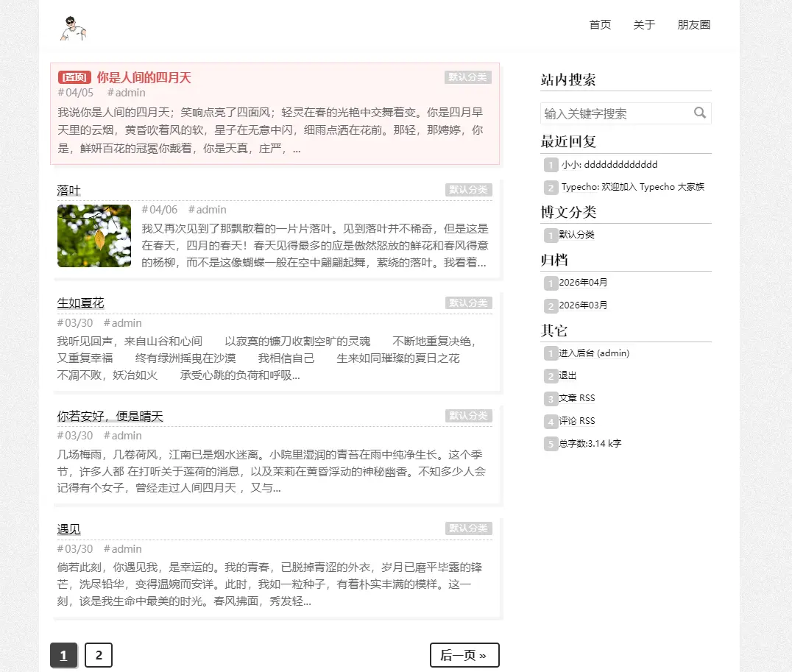Click the 落叶 post excerpt text

(x=315, y=246)
